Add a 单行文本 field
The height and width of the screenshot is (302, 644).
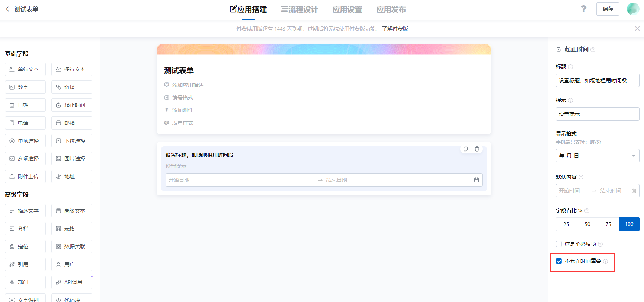click(25, 69)
